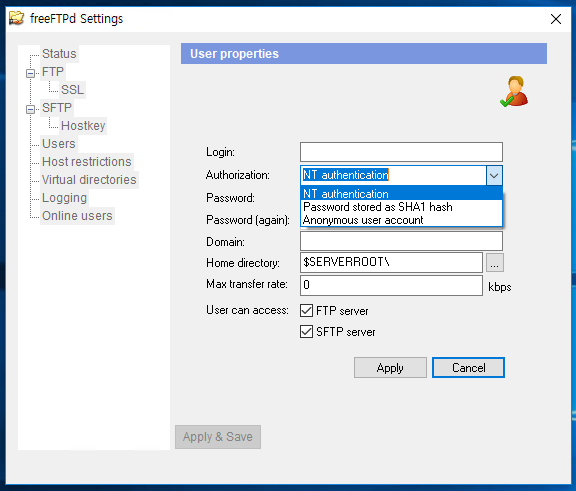Click the Max transfer rate field
The width and height of the screenshot is (576, 491).
click(x=391, y=285)
